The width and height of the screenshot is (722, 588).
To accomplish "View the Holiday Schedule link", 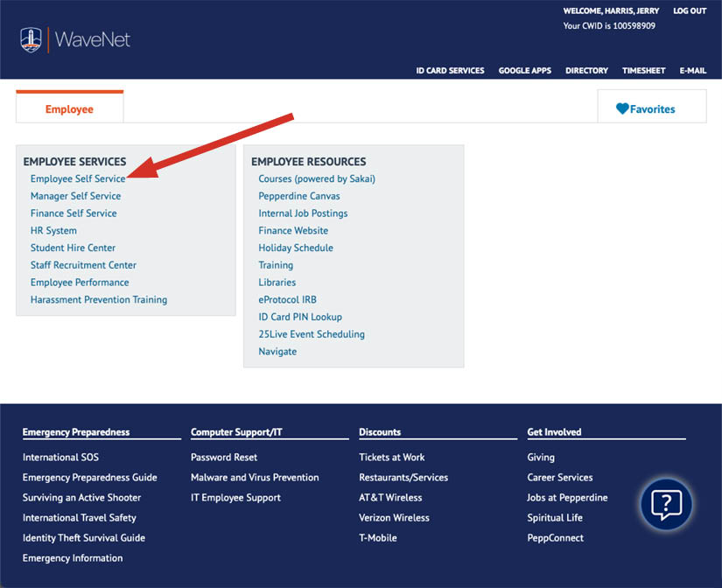I will click(x=296, y=248).
